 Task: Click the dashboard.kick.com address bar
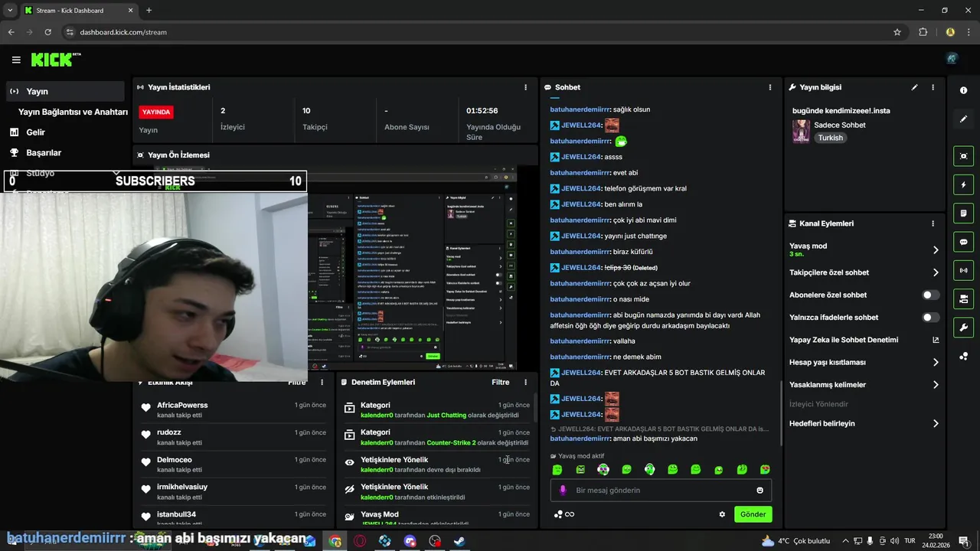click(x=482, y=32)
